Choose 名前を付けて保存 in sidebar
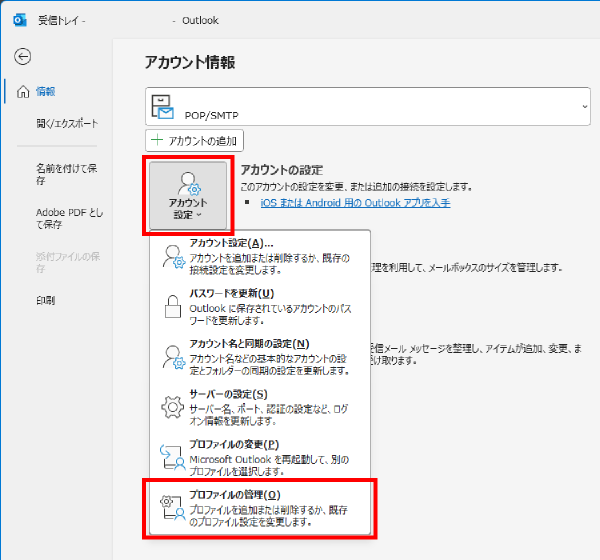 [x=67, y=174]
